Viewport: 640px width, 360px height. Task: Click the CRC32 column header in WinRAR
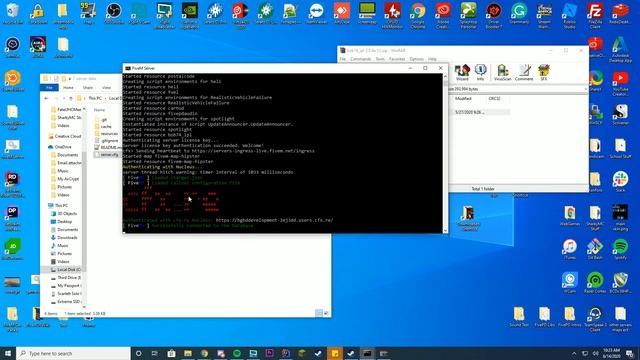pos(494,99)
